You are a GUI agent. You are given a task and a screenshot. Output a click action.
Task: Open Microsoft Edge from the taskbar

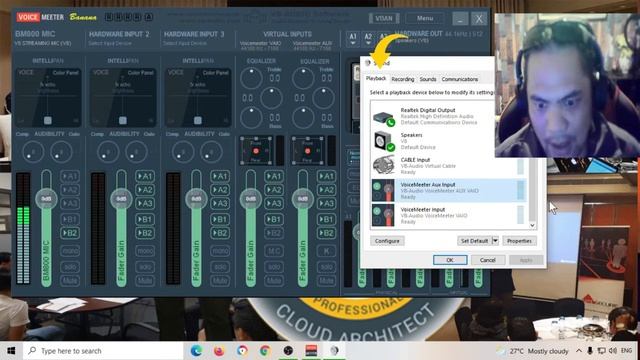click(x=196, y=351)
